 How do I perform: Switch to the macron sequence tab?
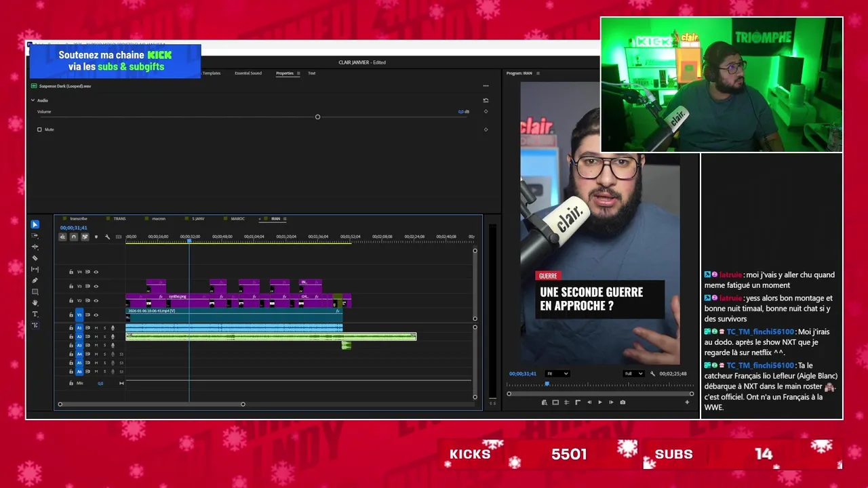[x=159, y=219]
